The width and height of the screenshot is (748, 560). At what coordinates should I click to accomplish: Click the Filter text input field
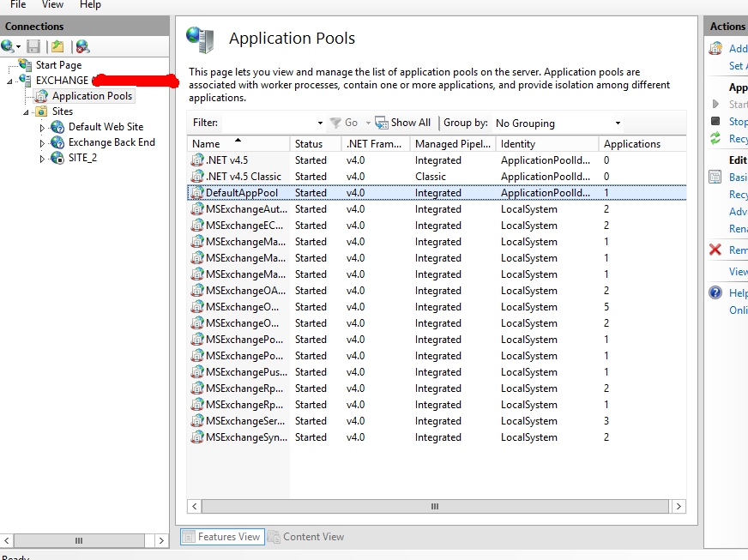point(268,123)
